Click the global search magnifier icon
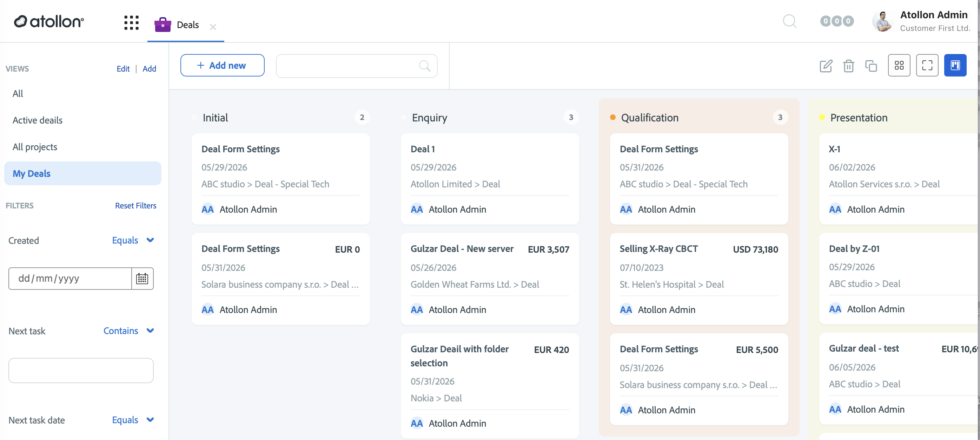Viewport: 980px width, 440px height. (789, 21)
